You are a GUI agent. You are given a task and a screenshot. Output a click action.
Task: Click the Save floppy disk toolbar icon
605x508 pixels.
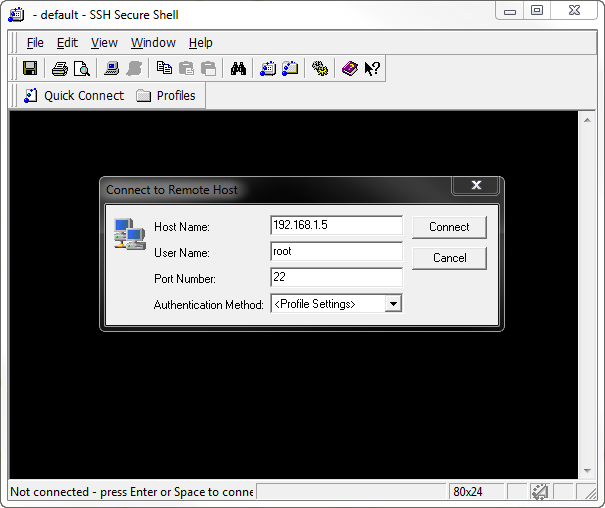click(x=30, y=69)
